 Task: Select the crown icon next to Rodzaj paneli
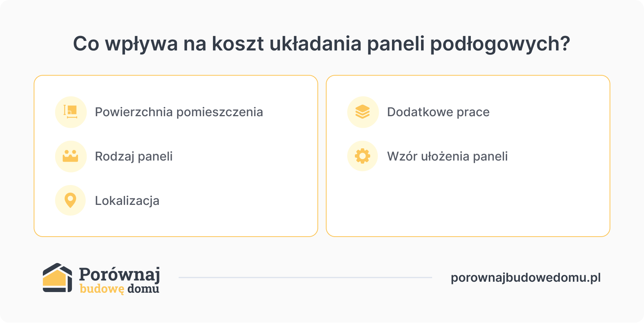click(70, 156)
